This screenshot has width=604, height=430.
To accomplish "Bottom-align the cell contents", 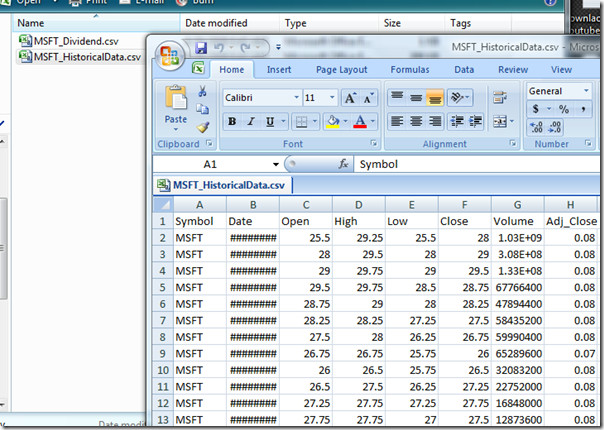I will [435, 97].
